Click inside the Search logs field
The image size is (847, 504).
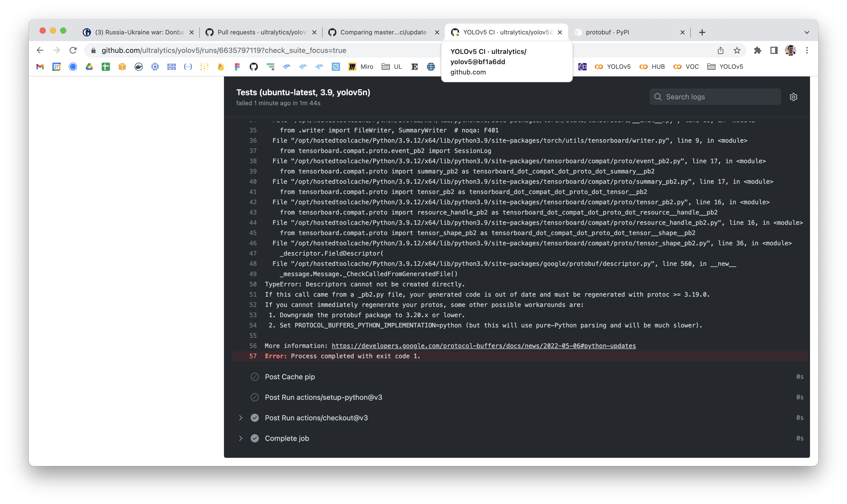(x=714, y=96)
